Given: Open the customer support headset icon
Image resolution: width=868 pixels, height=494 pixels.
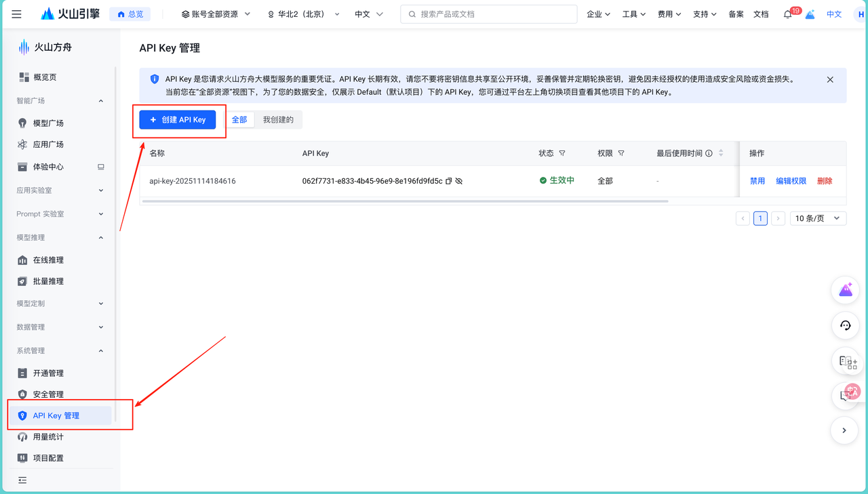Looking at the screenshot, I should tap(844, 325).
